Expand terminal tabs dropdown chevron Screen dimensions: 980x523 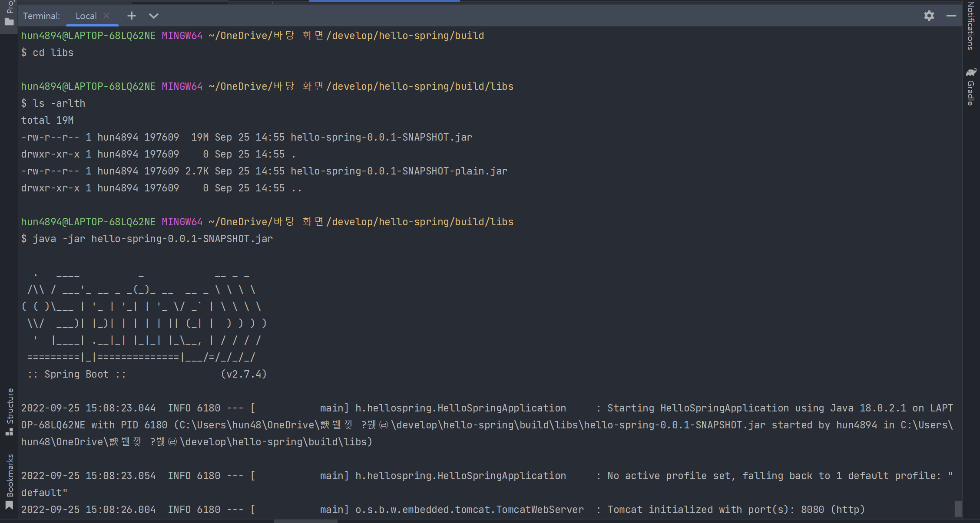153,16
